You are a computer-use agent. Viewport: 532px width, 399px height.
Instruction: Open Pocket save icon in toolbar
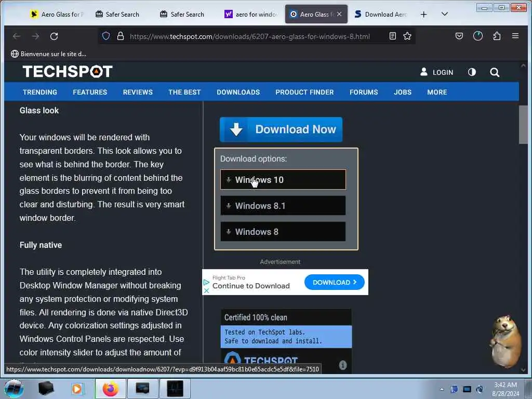pos(459,36)
